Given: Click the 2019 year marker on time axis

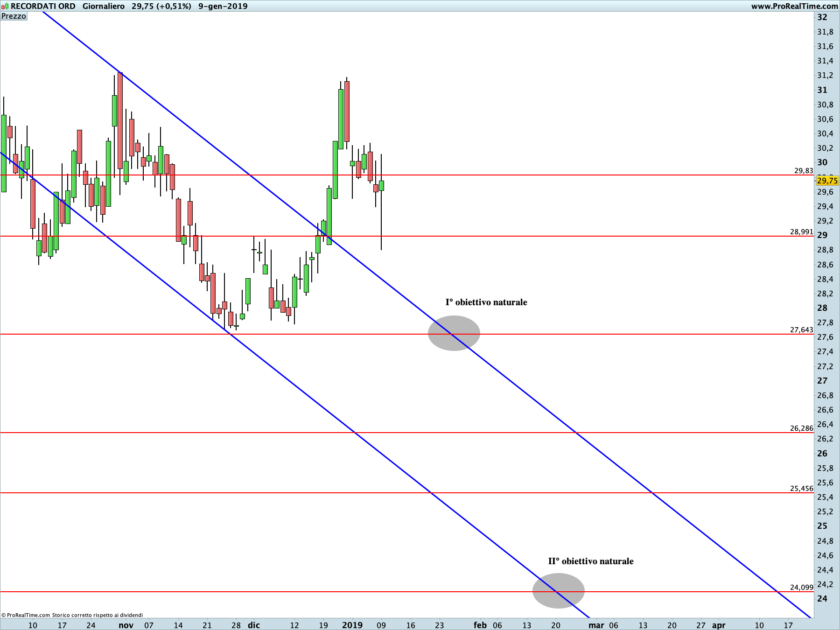Looking at the screenshot, I should click(352, 625).
